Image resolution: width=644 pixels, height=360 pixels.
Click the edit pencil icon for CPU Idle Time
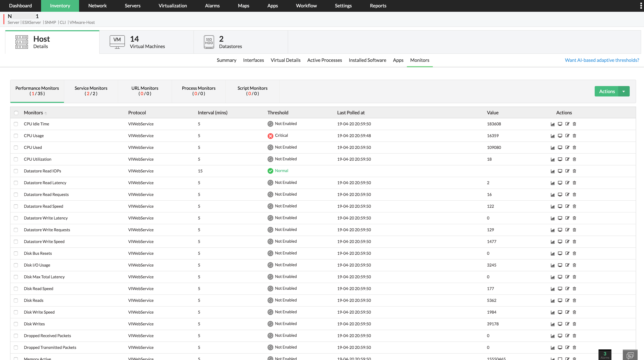point(567,124)
